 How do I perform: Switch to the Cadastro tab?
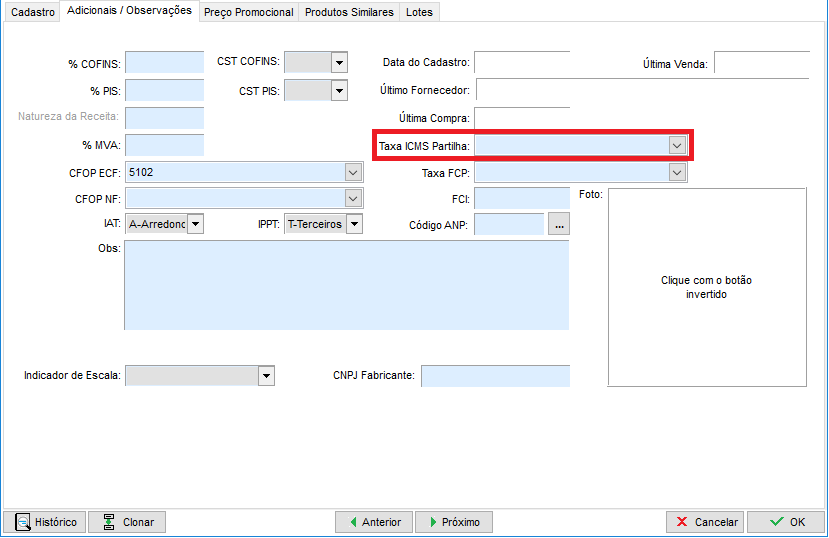pyautogui.click(x=32, y=12)
